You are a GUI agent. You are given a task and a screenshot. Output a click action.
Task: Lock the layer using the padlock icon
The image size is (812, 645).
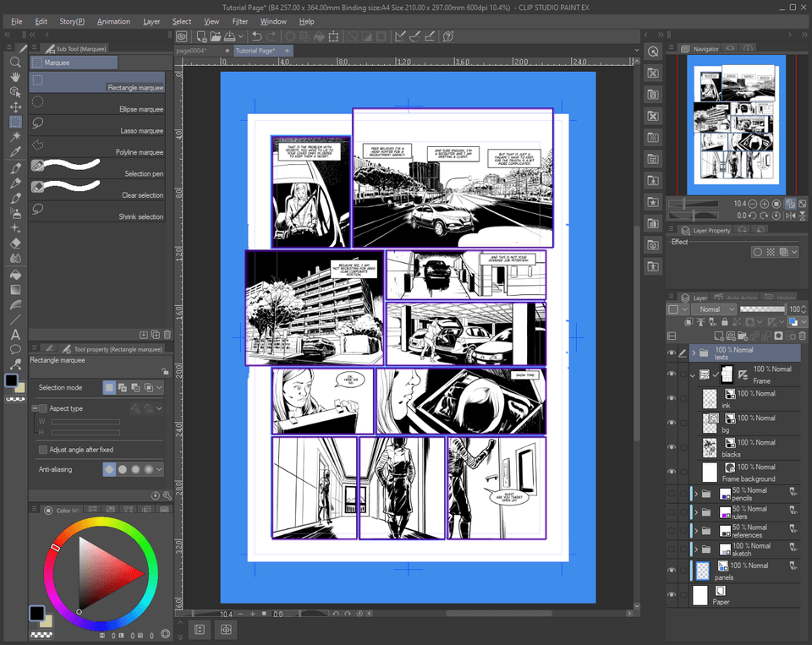[725, 322]
